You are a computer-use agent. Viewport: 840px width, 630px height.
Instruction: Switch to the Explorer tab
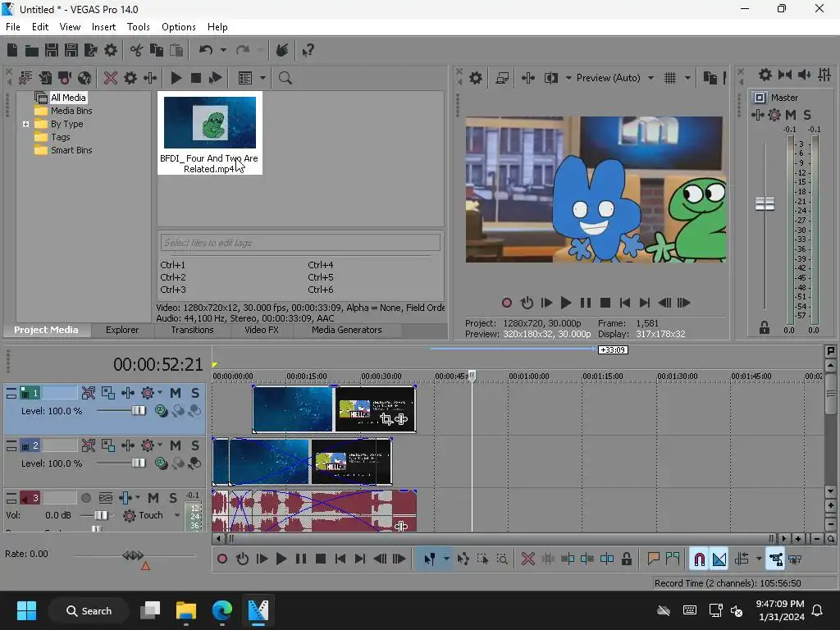[122, 330]
